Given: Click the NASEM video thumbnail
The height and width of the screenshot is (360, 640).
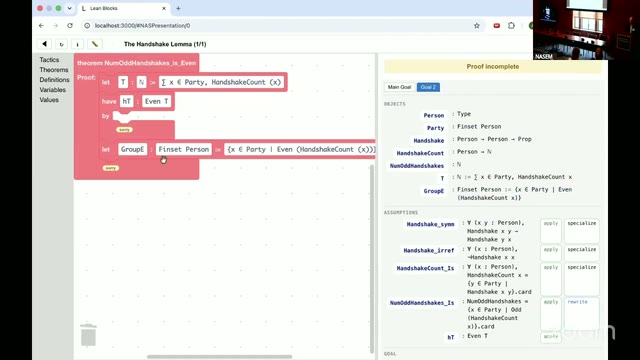Looking at the screenshot, I should (586, 30).
